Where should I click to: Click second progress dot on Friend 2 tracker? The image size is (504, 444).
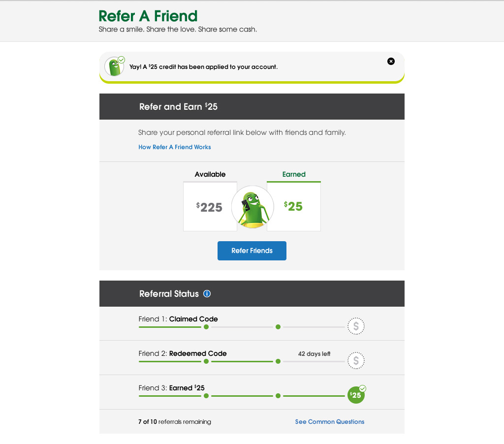point(278,361)
